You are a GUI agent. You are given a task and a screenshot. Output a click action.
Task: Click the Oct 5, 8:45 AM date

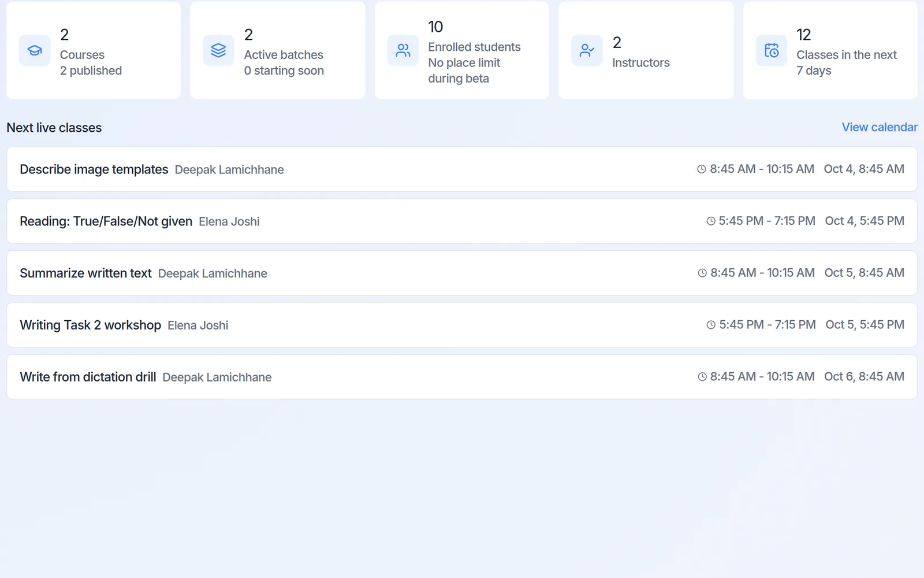(865, 273)
